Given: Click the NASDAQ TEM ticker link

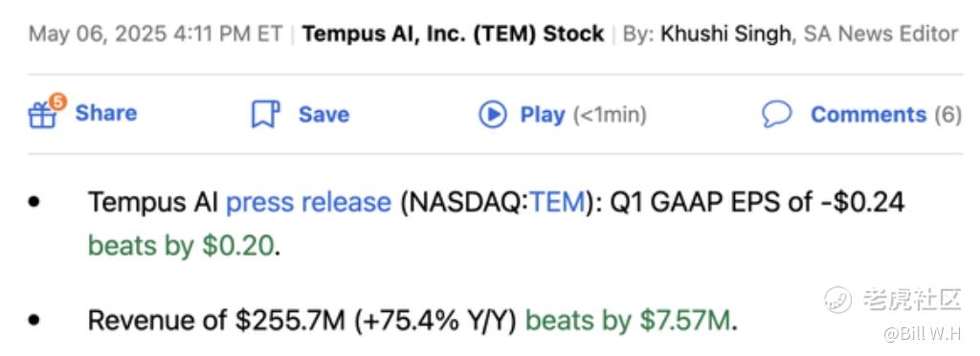Looking at the screenshot, I should point(556,202).
